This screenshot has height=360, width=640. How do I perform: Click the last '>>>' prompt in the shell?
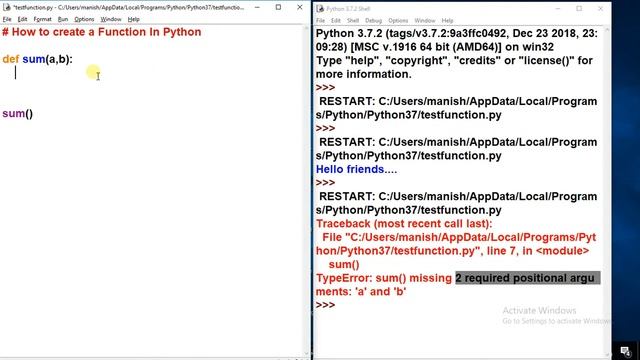pyautogui.click(x=325, y=305)
